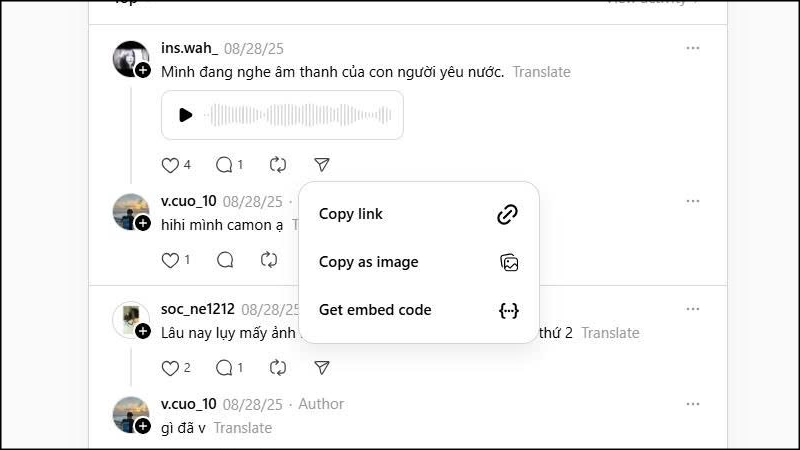This screenshot has height=450, width=800.
Task: Like the soc_ne1212 post
Action: pos(170,368)
